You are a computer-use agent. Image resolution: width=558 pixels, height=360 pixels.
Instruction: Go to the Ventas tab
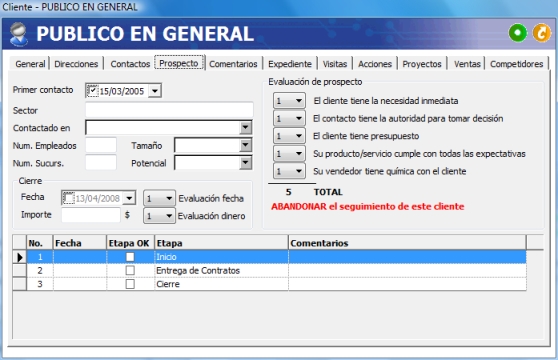[467, 64]
